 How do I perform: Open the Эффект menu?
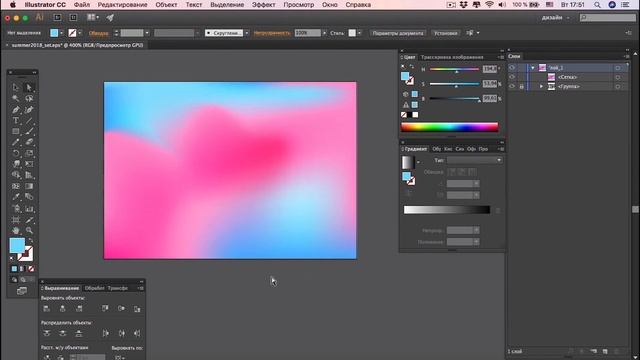263,5
